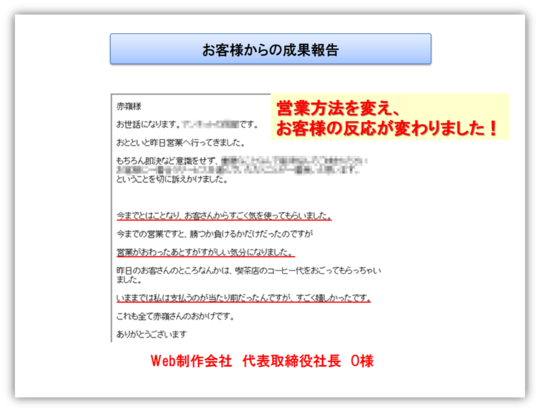
Task: Click the line お世話になります
Action: click(x=187, y=124)
